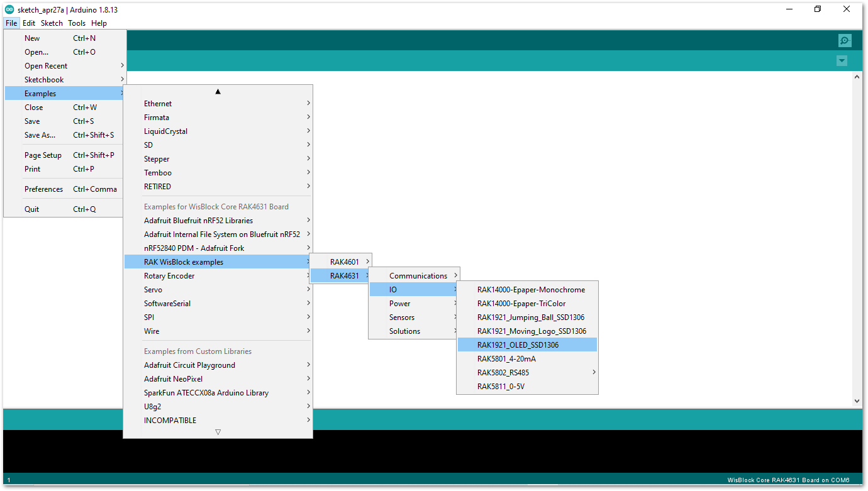Open RAK14000-Epaper-TriColor example

tap(527, 304)
